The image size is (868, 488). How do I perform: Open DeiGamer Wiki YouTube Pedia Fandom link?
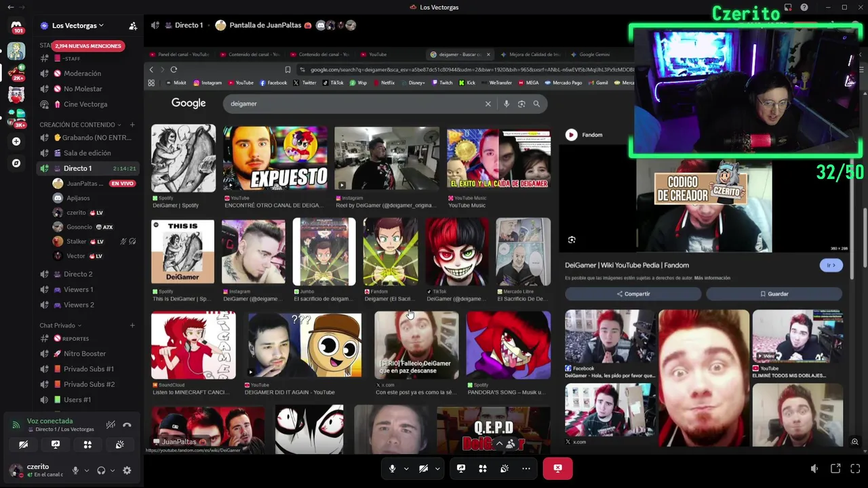627,265
